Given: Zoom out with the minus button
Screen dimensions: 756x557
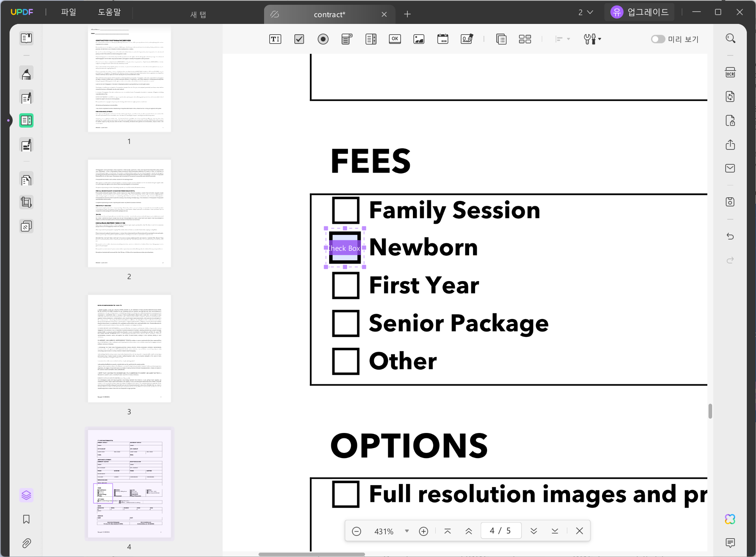Looking at the screenshot, I should tap(357, 531).
